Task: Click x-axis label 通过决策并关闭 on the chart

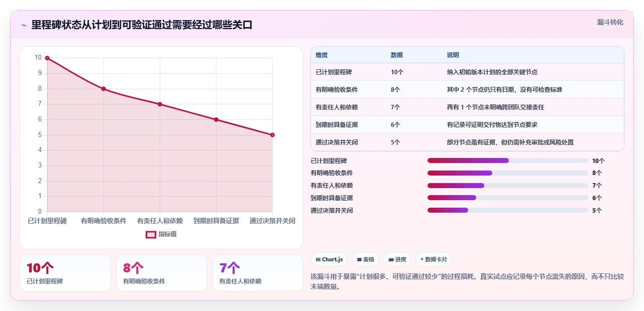Action: (272, 221)
